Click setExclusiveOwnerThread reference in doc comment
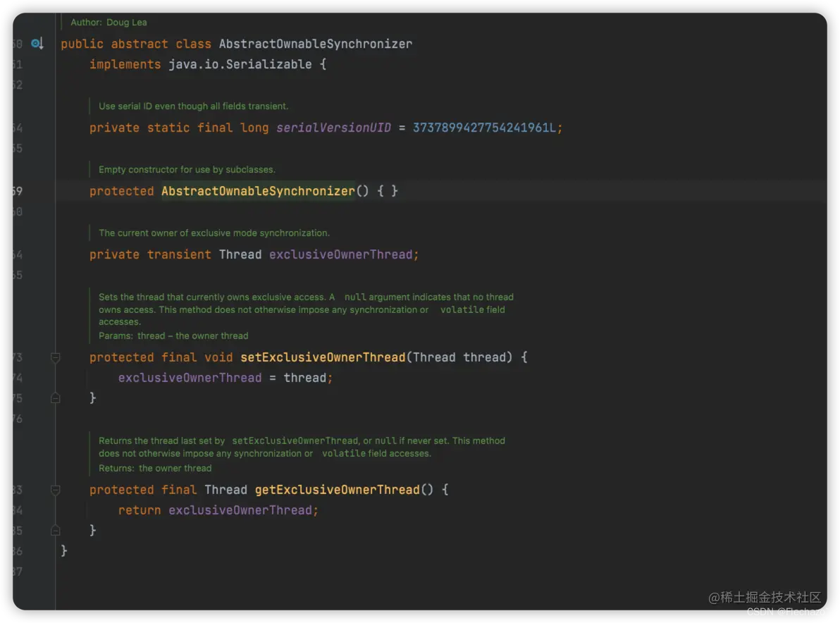 (x=295, y=441)
